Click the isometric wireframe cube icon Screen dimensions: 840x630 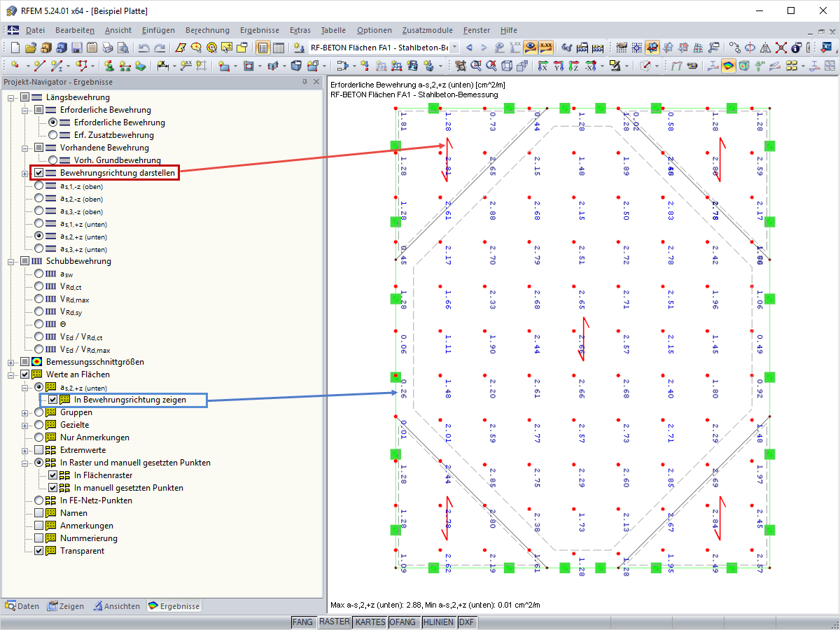click(507, 66)
